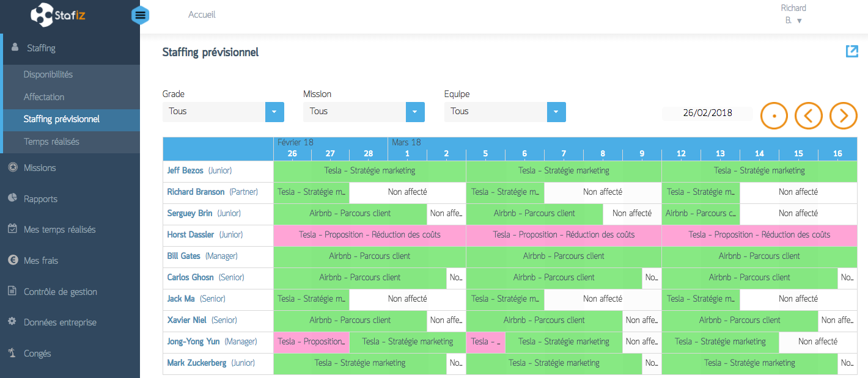Click the Stafiz logo
The width and height of the screenshot is (868, 378).
click(59, 15)
